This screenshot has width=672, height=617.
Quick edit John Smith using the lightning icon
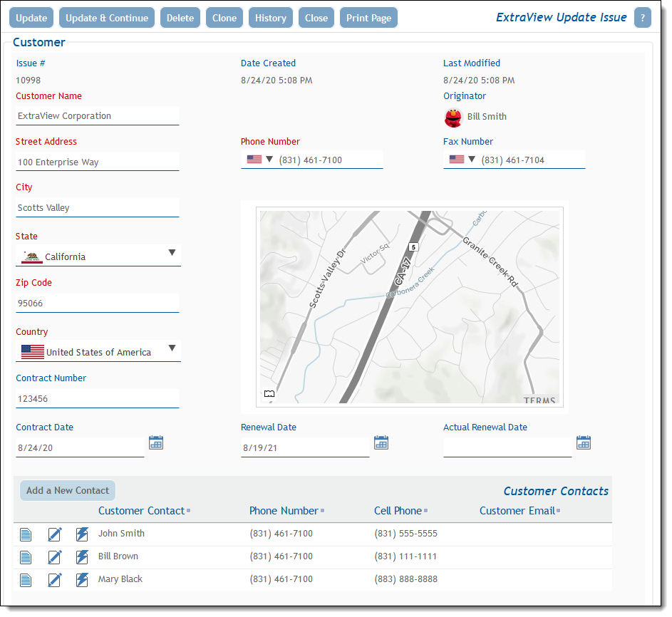coord(82,534)
